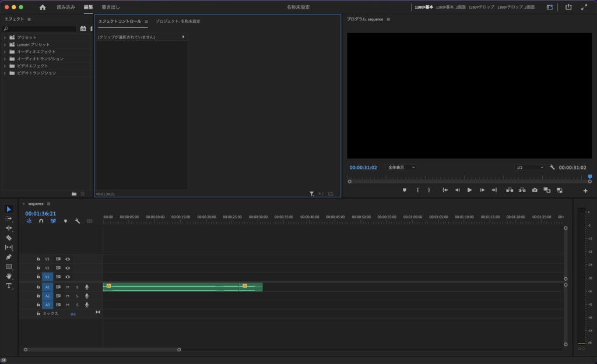Click Program monitor settings wrench
The image size is (597, 364).
pos(552,167)
